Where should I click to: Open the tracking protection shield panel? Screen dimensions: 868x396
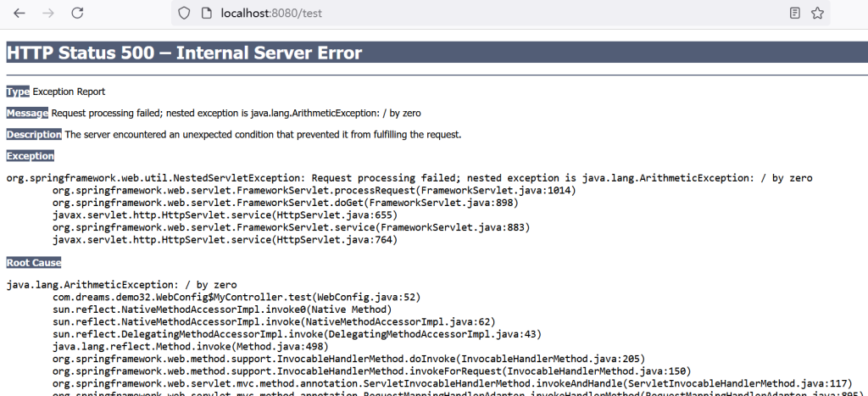pyautogui.click(x=183, y=13)
